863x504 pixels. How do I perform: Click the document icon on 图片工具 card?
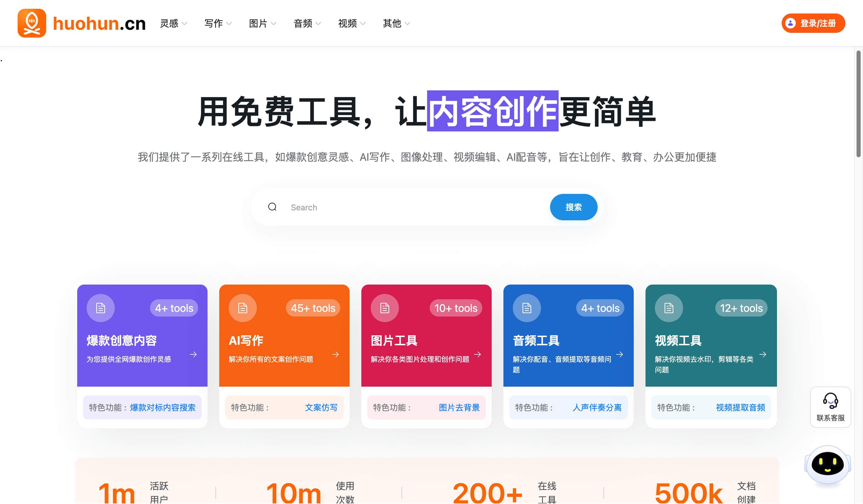(384, 308)
